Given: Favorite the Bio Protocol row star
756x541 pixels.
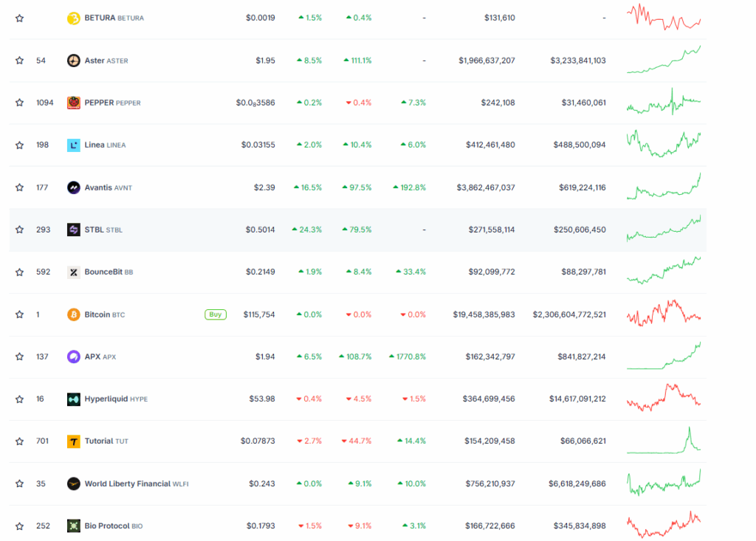Looking at the screenshot, I should [x=19, y=526].
